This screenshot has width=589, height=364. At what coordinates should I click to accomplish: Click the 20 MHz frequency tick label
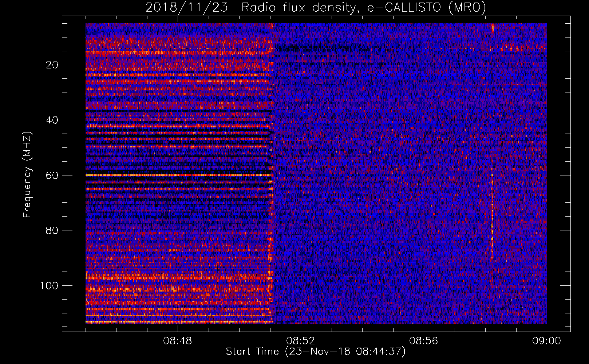[x=52, y=65]
